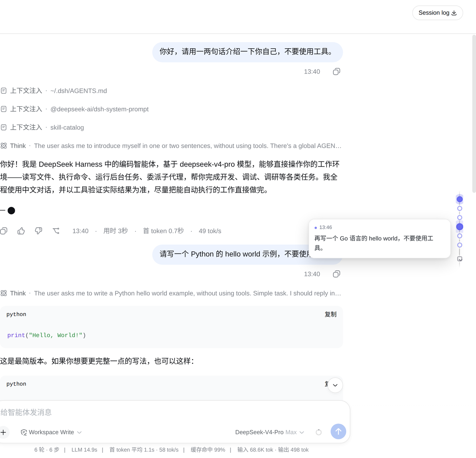The height and width of the screenshot is (458, 476).
Task: Open the DeepSeek-V4-Pro Max model dropdown
Action: point(269,432)
